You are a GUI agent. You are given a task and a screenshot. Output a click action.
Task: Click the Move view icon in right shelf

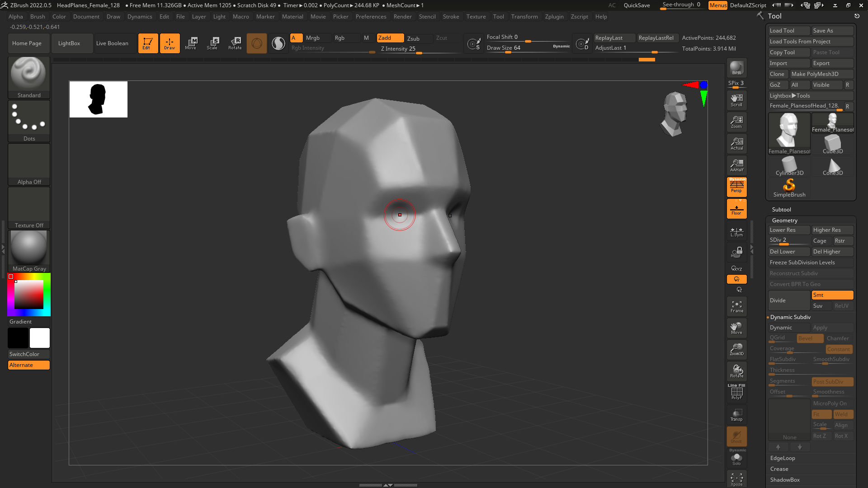736,328
